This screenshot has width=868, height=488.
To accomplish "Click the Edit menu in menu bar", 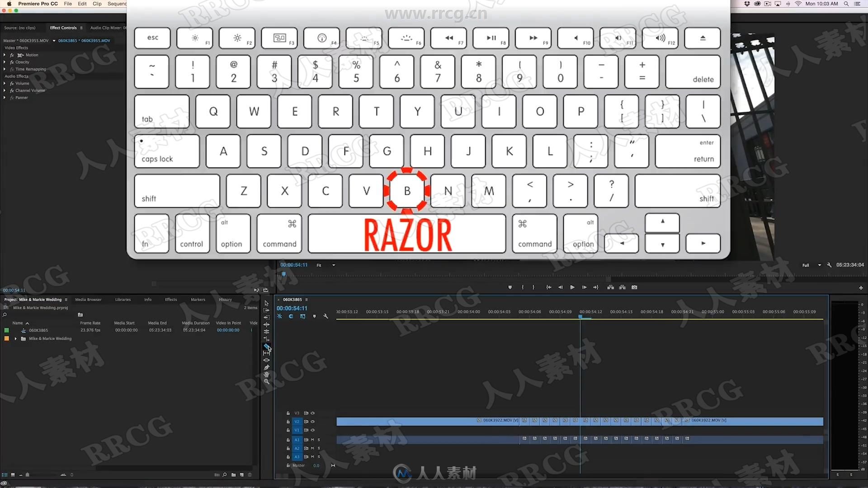I will click(82, 4).
